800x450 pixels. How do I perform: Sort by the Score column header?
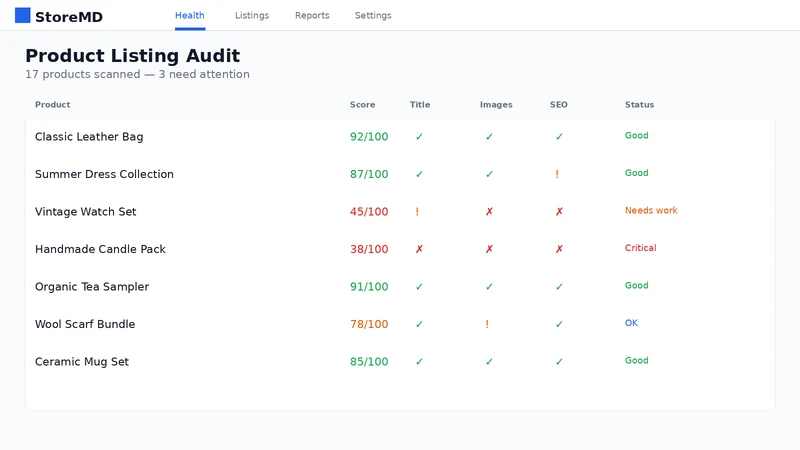pos(362,105)
